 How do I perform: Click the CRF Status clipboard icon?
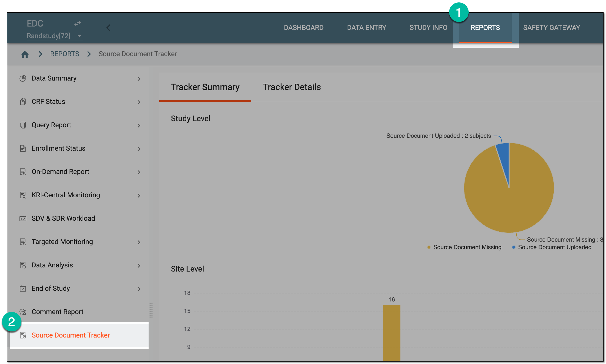(23, 101)
